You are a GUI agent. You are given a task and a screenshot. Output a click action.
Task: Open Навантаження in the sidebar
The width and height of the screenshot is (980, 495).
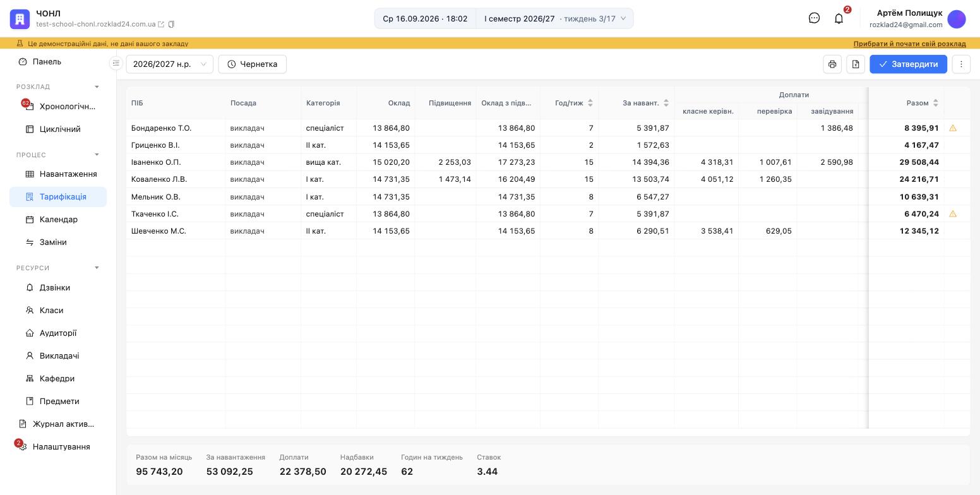click(58, 174)
